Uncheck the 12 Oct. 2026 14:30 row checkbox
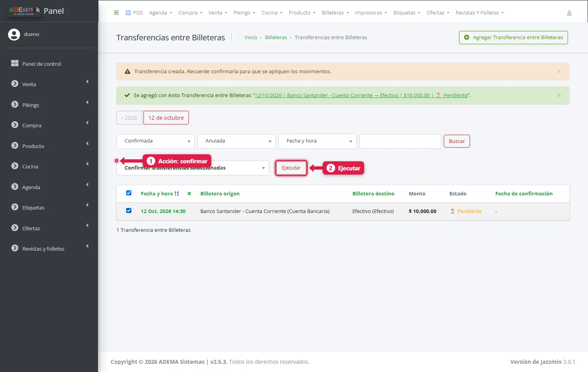 coord(129,210)
